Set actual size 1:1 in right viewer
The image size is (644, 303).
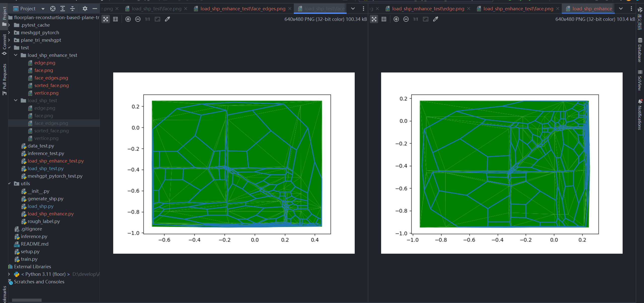(416, 19)
